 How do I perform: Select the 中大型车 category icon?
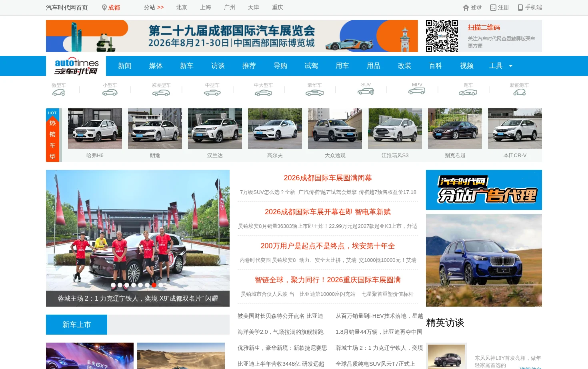(263, 93)
